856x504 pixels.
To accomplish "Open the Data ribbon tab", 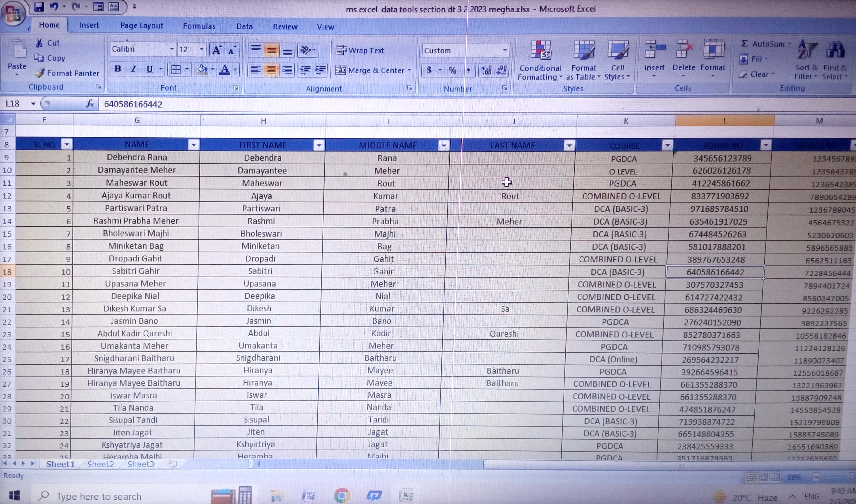I will [x=244, y=26].
